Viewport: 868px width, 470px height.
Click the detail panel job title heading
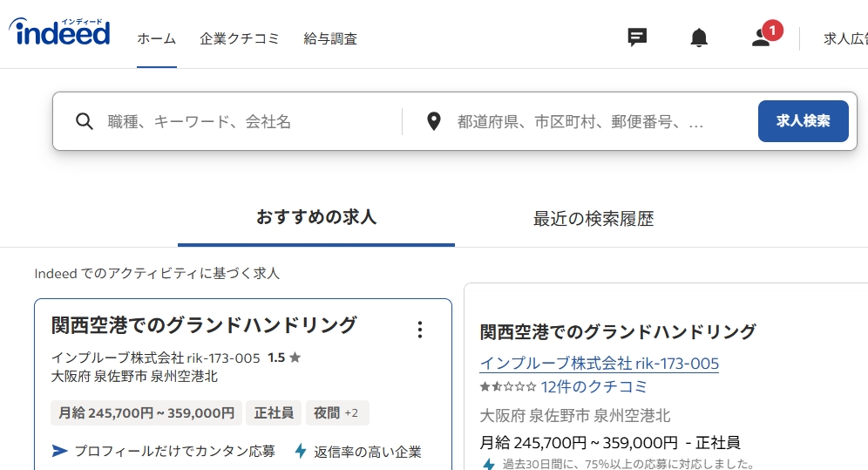[618, 331]
